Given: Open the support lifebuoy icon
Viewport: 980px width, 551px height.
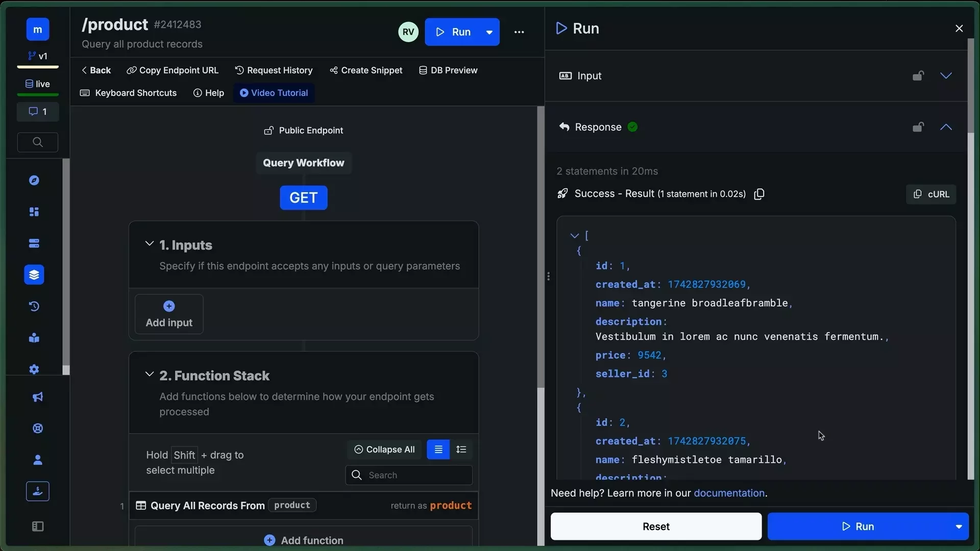Looking at the screenshot, I should click(x=38, y=429).
